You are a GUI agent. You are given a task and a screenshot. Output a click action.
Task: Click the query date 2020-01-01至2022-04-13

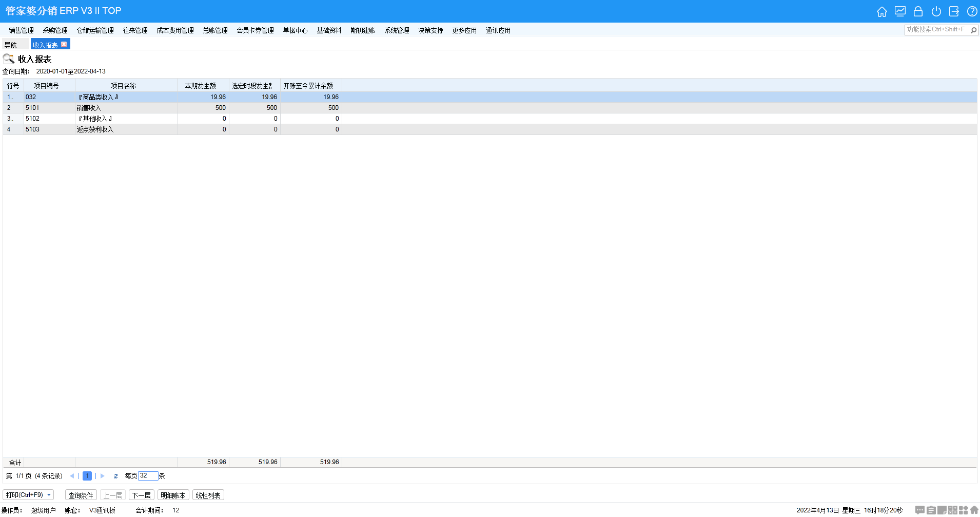click(71, 71)
